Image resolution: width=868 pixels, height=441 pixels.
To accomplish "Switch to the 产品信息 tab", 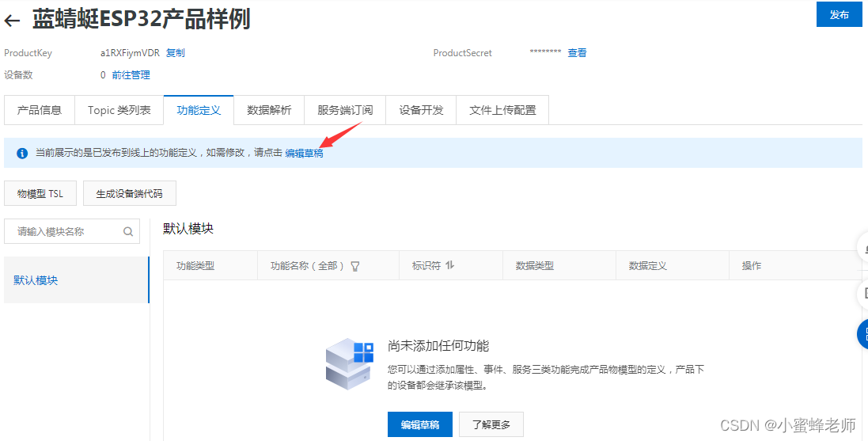I will pos(40,110).
